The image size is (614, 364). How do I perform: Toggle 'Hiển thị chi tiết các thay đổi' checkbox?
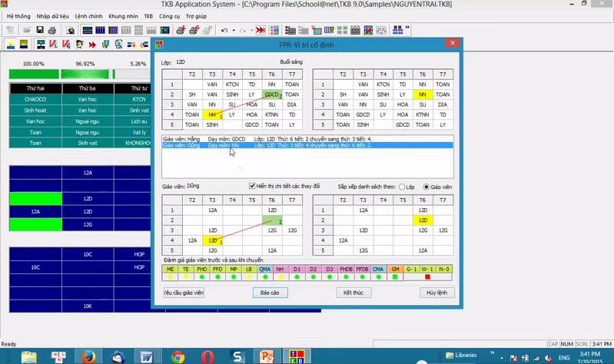click(252, 186)
